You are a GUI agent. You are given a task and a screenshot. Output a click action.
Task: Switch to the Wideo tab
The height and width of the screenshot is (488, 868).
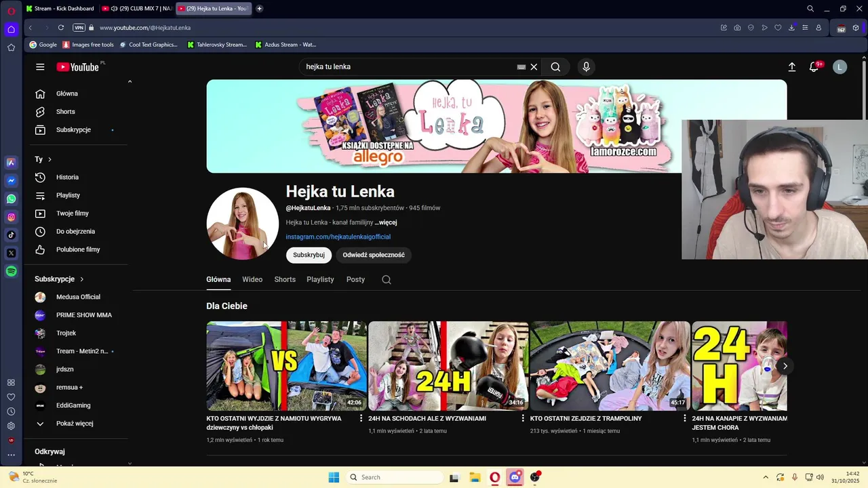(252, 279)
